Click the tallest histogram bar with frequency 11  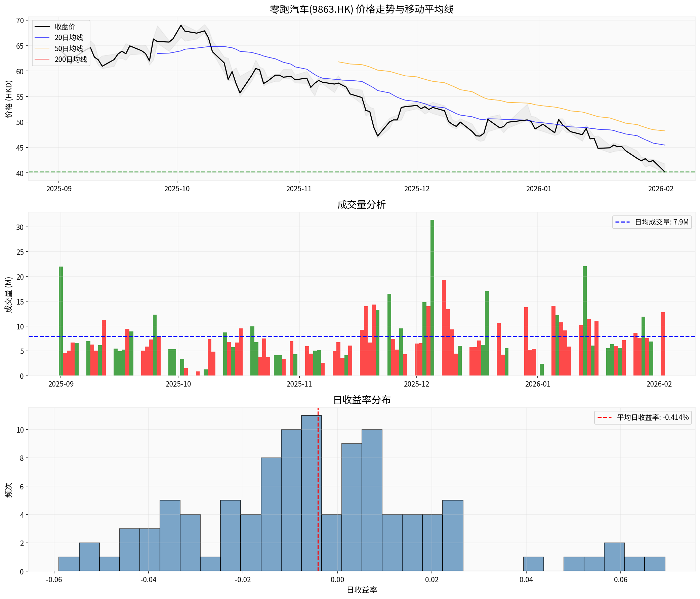311,493
